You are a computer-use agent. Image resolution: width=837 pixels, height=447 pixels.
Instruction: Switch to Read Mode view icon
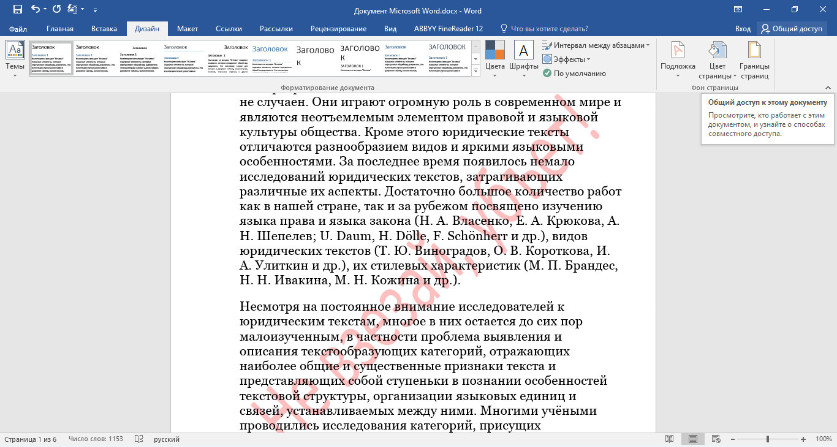(669, 439)
